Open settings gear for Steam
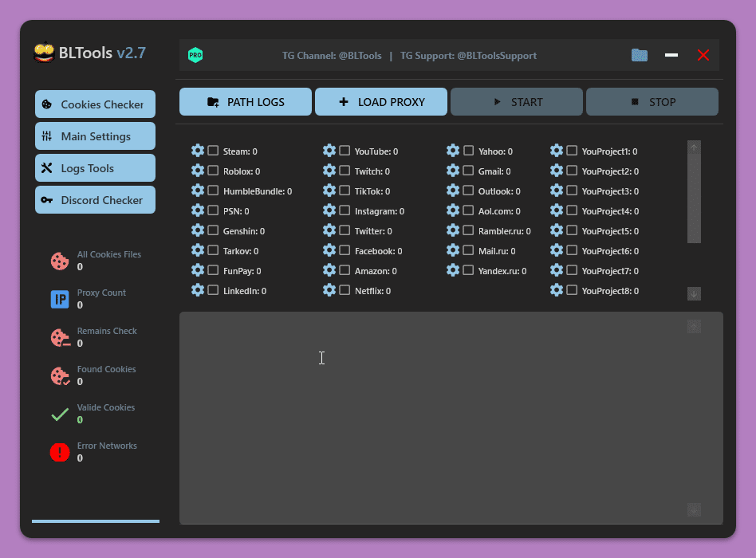The image size is (756, 558). (198, 151)
